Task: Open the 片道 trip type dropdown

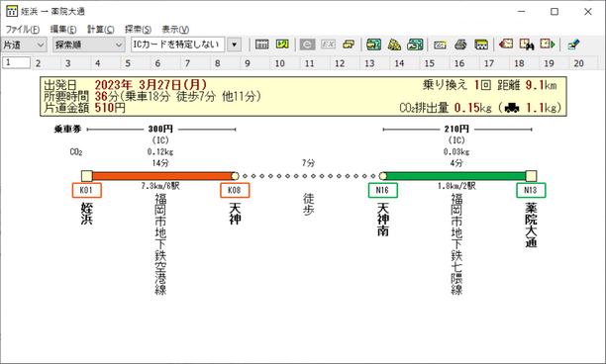Action: [x=24, y=45]
